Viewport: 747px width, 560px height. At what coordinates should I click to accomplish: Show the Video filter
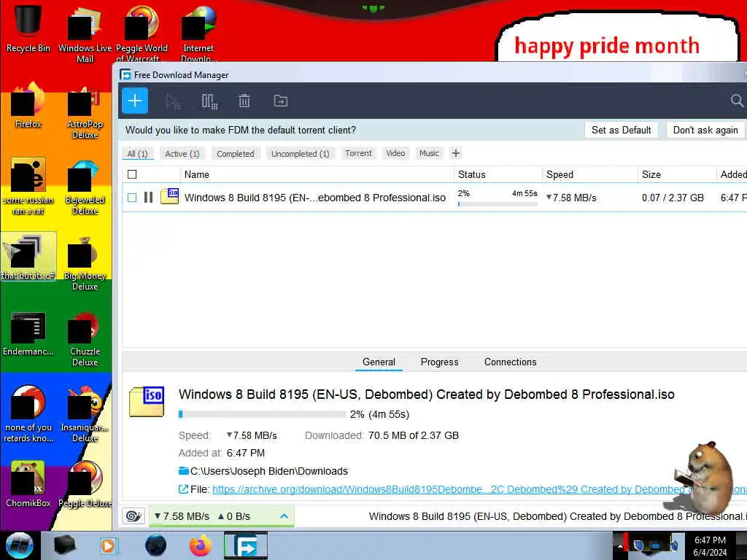click(395, 153)
